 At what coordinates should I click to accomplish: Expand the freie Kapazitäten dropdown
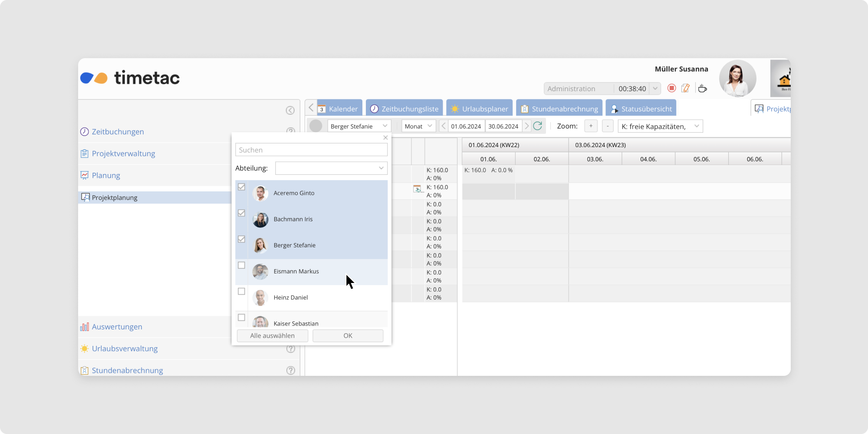click(660, 126)
